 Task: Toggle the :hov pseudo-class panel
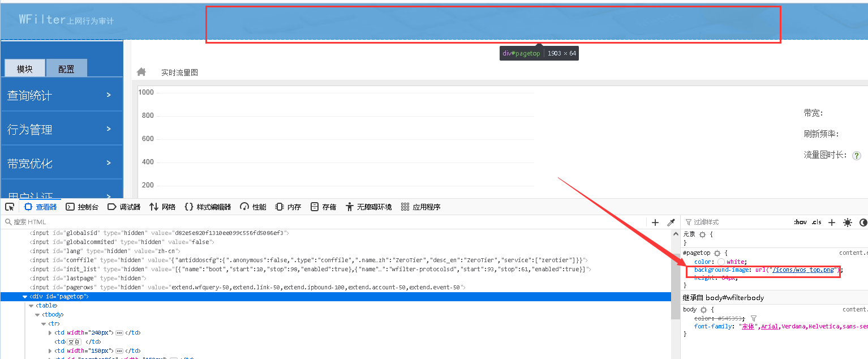800,223
